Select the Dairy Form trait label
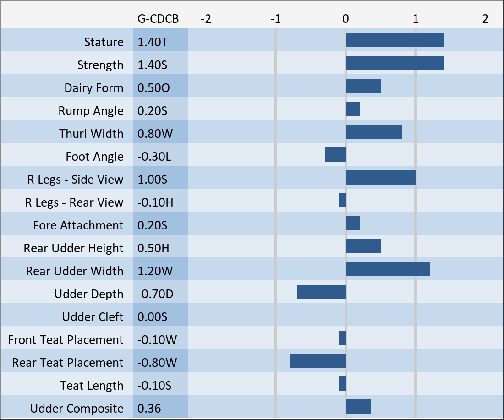Screen dimensions: 504x420 click(x=94, y=88)
